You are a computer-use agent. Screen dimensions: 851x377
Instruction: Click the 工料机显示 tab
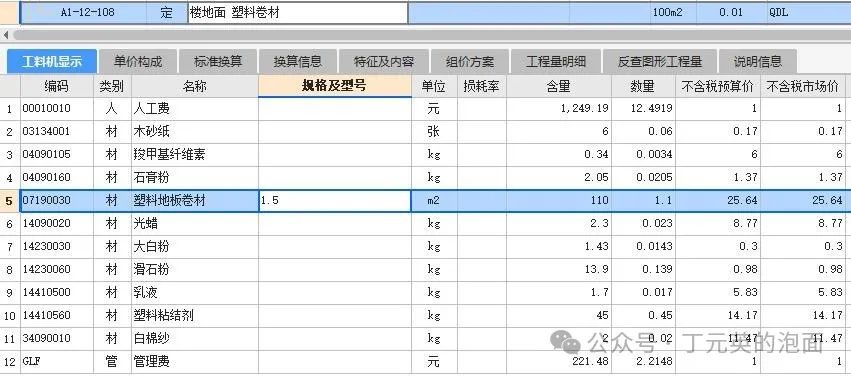click(52, 61)
